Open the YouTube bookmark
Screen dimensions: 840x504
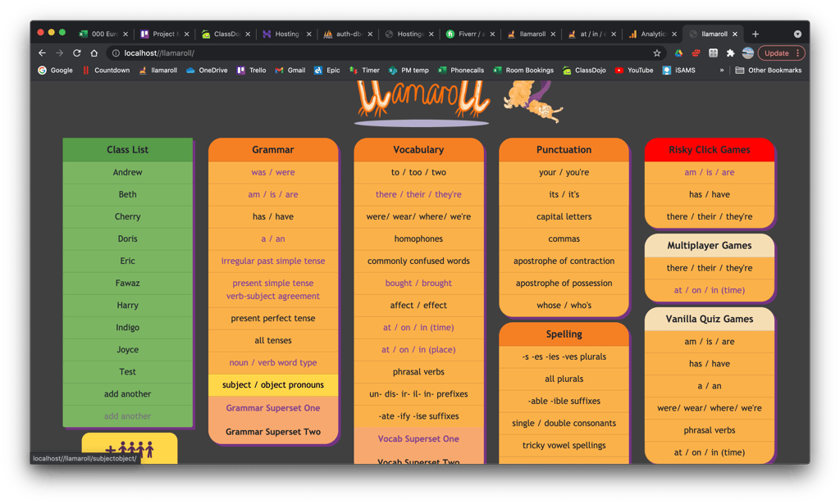(634, 70)
